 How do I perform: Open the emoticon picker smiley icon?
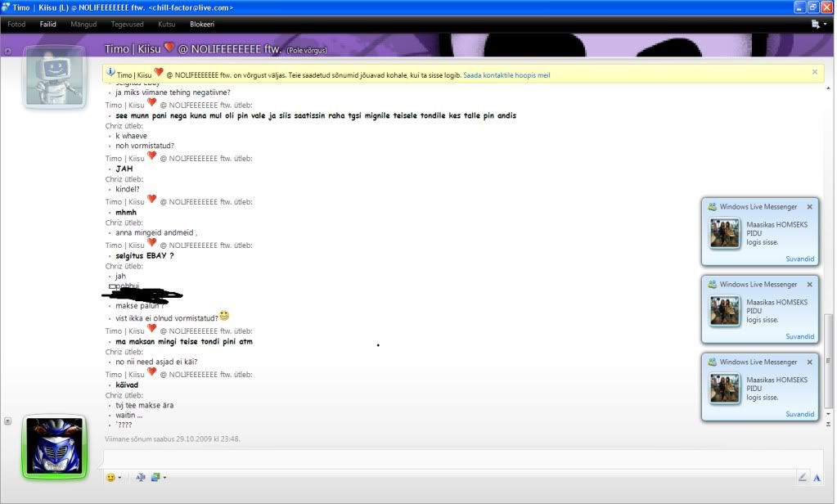(110, 477)
